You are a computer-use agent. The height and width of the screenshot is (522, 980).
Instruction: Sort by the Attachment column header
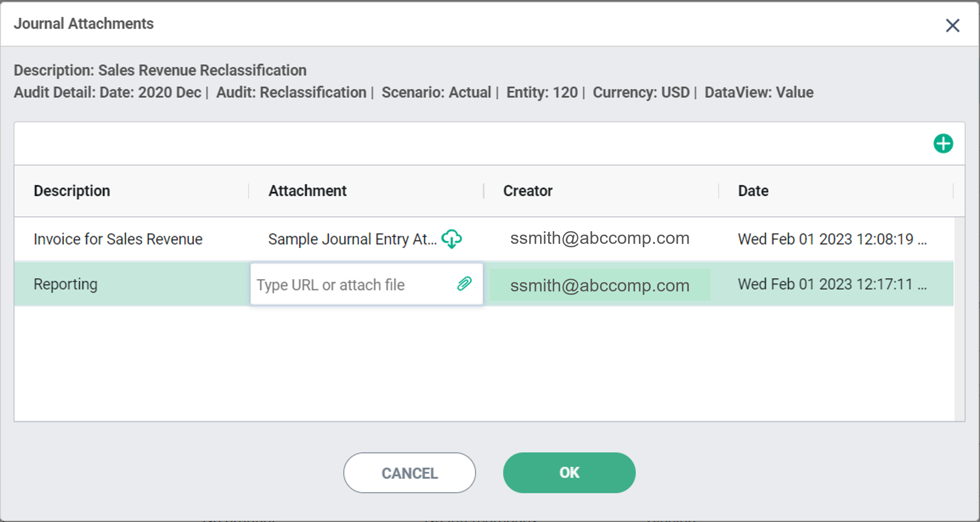(307, 191)
